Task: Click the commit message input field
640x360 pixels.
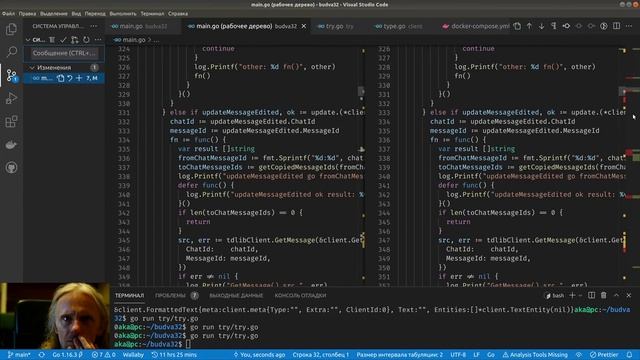Action: coord(64,53)
